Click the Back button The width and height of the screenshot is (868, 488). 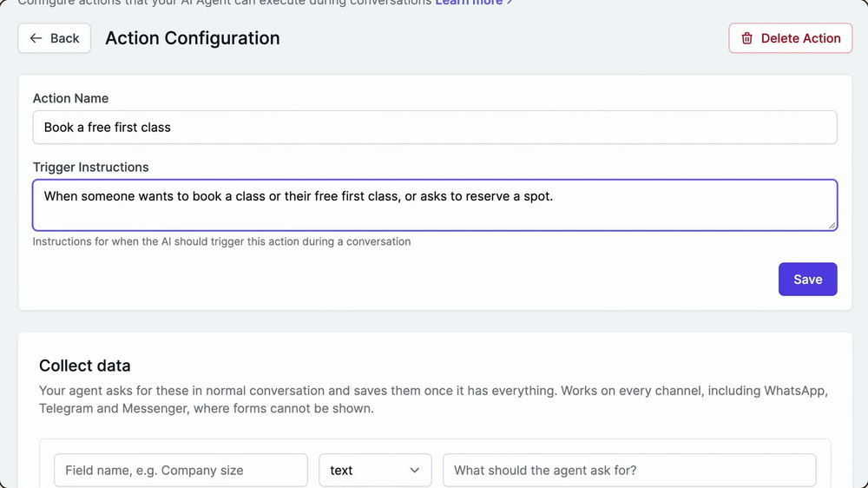[x=54, y=38]
